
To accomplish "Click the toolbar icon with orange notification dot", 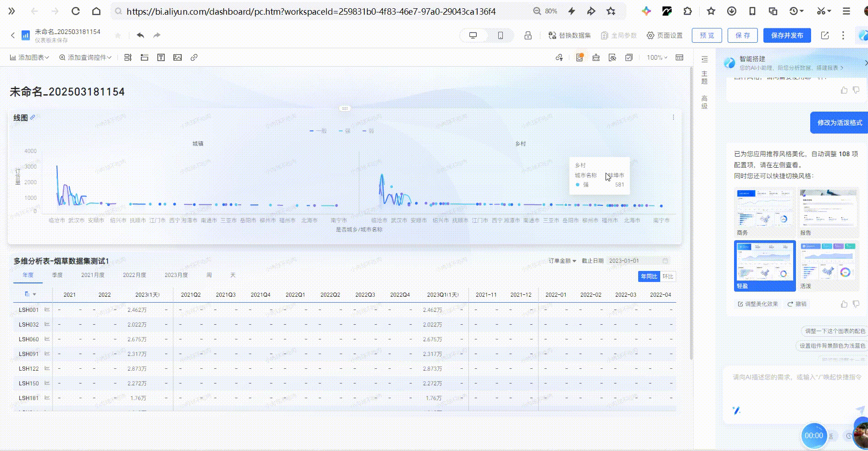I will [x=579, y=57].
